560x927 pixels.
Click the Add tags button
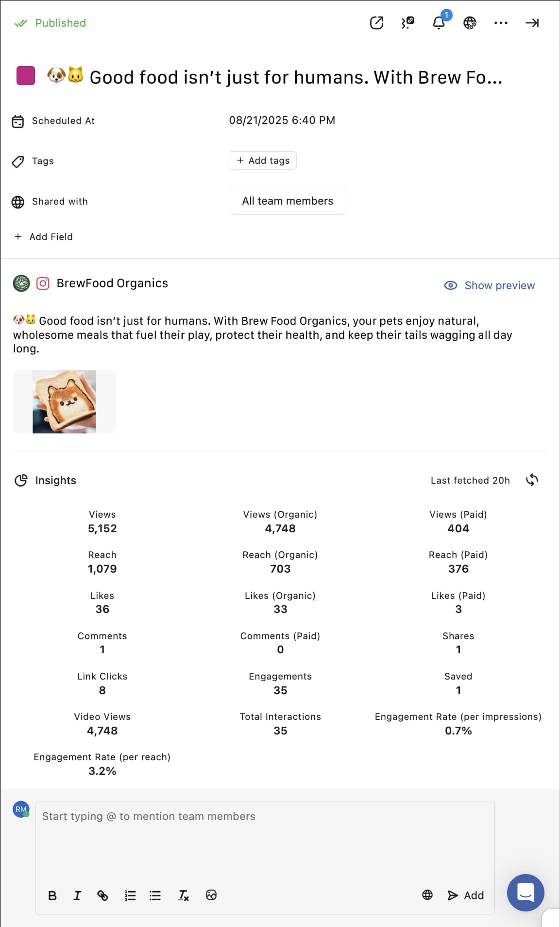pos(263,160)
